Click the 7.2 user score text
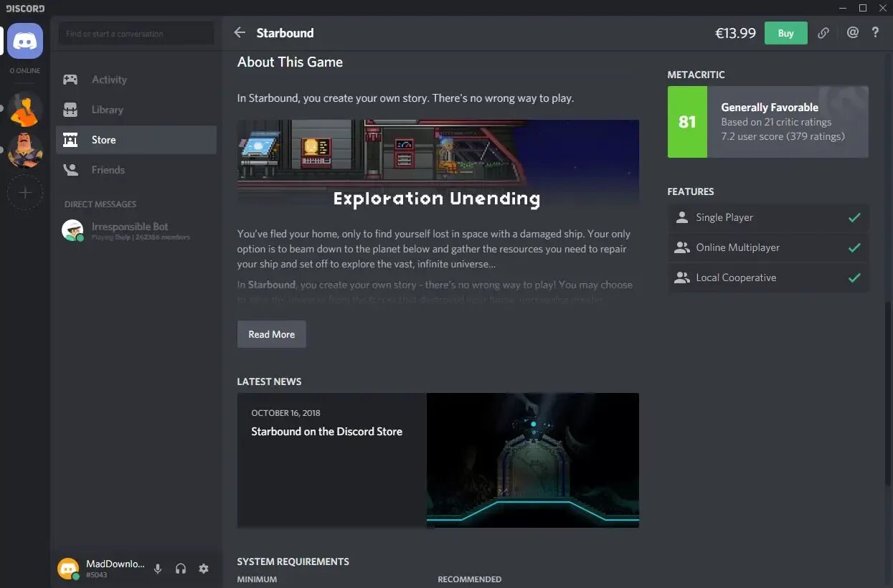 (783, 136)
